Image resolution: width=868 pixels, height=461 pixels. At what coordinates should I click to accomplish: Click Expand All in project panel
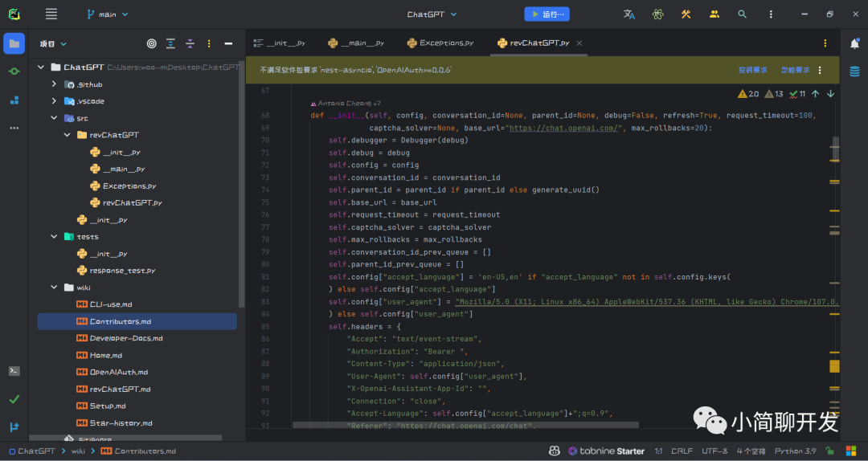coord(170,43)
